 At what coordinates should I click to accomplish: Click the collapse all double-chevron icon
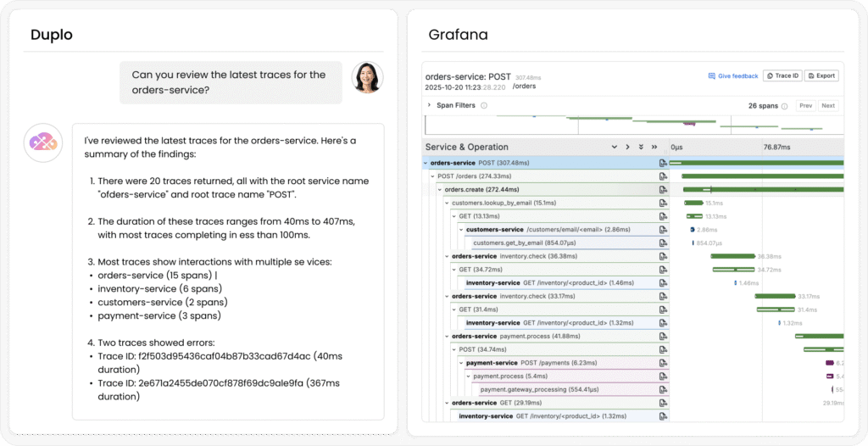tap(655, 147)
